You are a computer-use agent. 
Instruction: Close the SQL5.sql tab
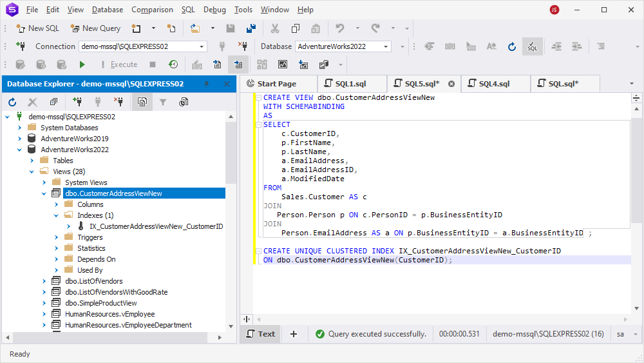pos(451,84)
